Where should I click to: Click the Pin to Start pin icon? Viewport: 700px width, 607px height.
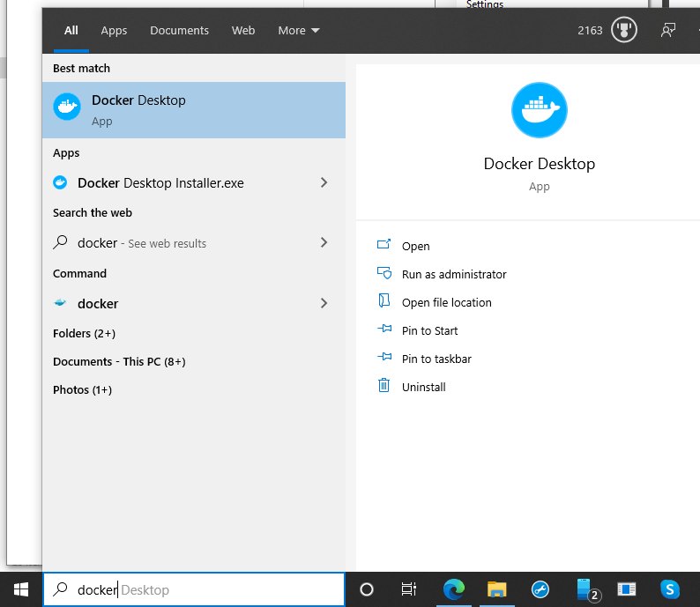pyautogui.click(x=384, y=329)
